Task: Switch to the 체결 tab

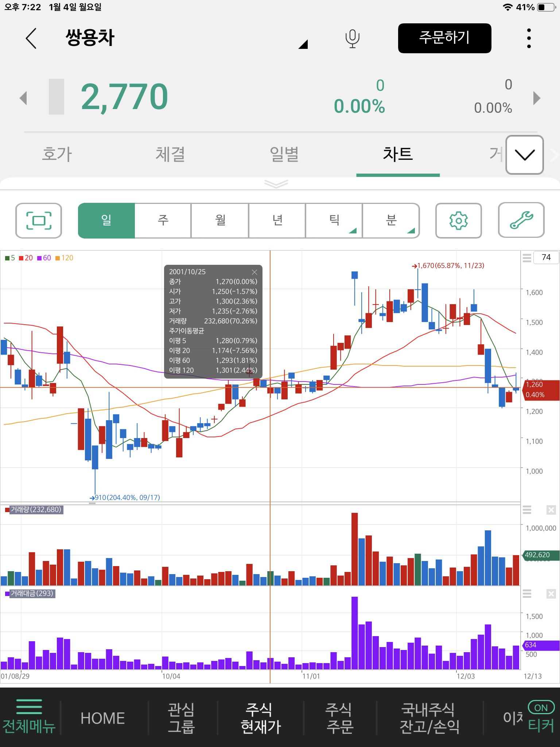Action: click(170, 154)
